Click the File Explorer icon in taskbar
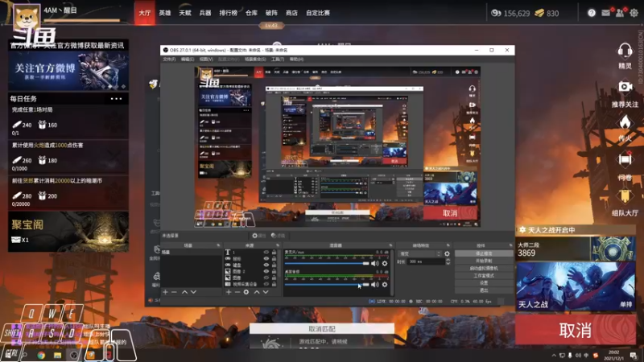 pos(57,356)
